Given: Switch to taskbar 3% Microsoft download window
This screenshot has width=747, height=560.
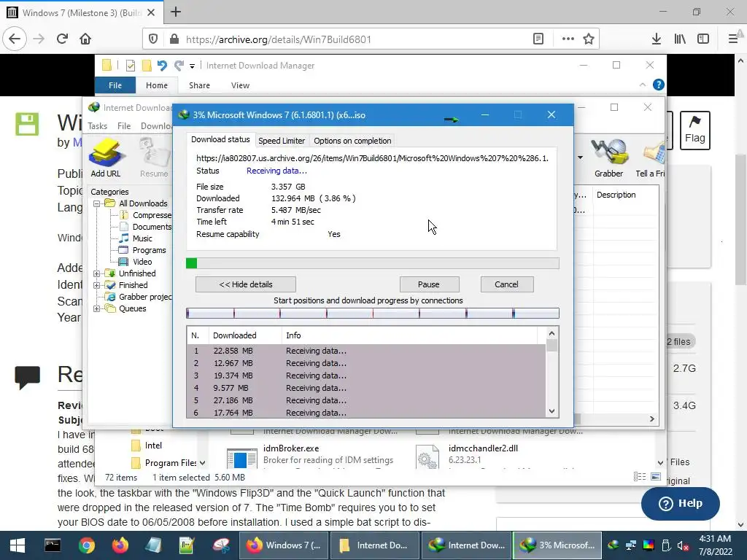Looking at the screenshot, I should tap(557, 545).
